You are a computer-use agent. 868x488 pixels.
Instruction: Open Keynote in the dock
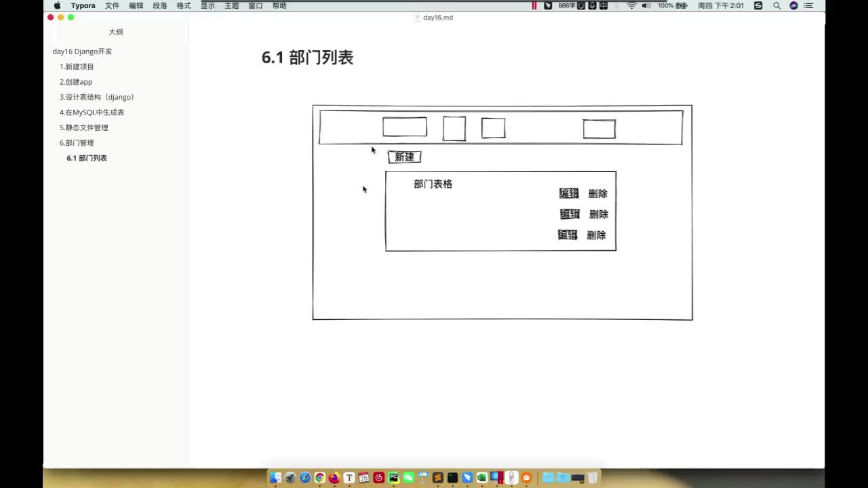click(x=423, y=478)
